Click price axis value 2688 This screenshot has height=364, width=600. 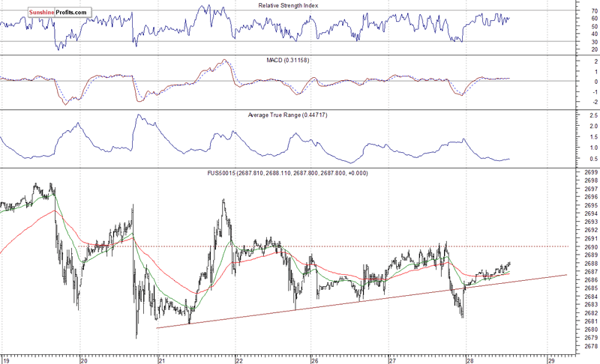click(x=592, y=264)
